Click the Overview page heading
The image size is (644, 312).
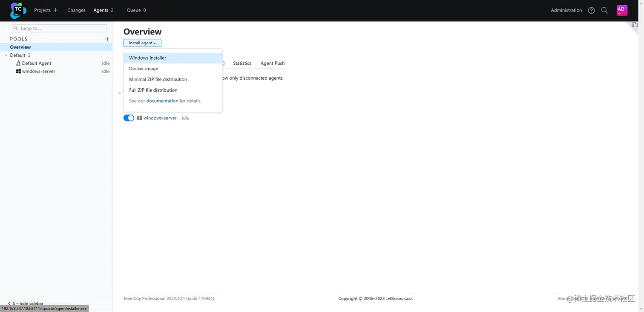point(142,32)
